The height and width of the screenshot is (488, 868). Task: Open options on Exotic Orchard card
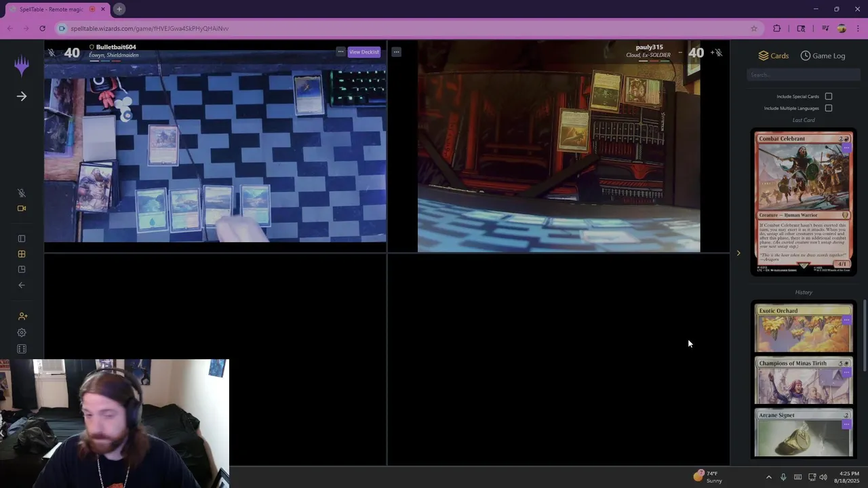[846, 320]
